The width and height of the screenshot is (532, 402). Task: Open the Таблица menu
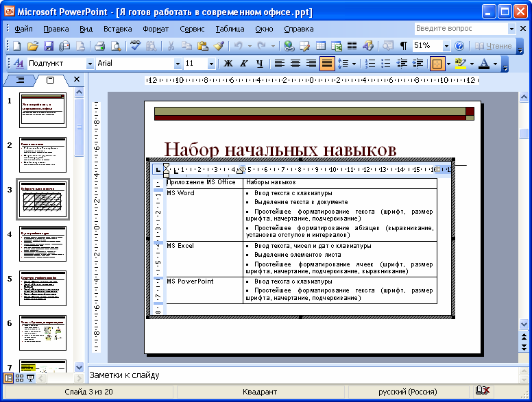tap(230, 29)
